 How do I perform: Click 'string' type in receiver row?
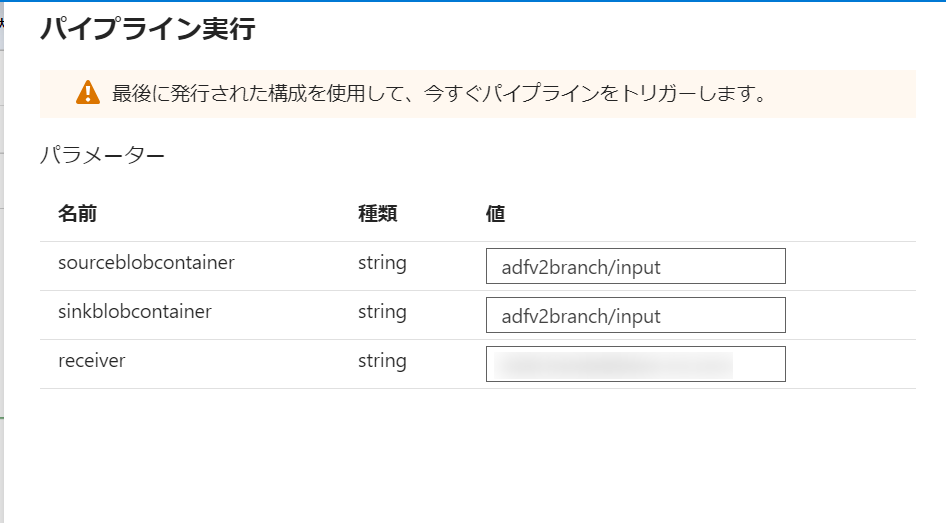pos(382,361)
